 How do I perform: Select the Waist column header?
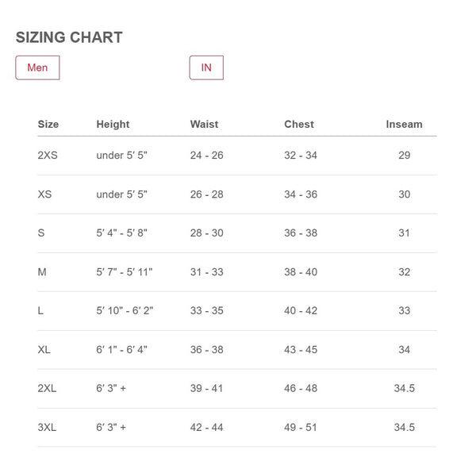204,124
